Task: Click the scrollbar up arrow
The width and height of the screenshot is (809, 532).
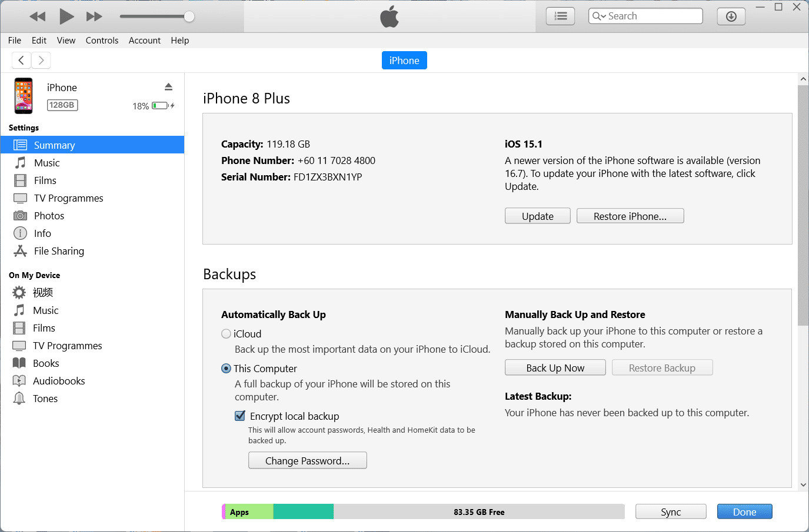Action: click(803, 79)
